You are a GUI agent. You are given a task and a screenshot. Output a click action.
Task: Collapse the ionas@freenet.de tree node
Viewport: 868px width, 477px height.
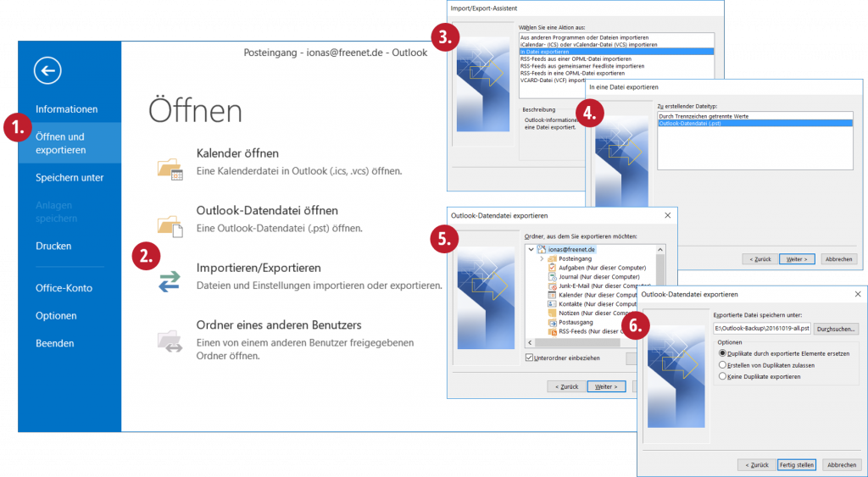(531, 250)
